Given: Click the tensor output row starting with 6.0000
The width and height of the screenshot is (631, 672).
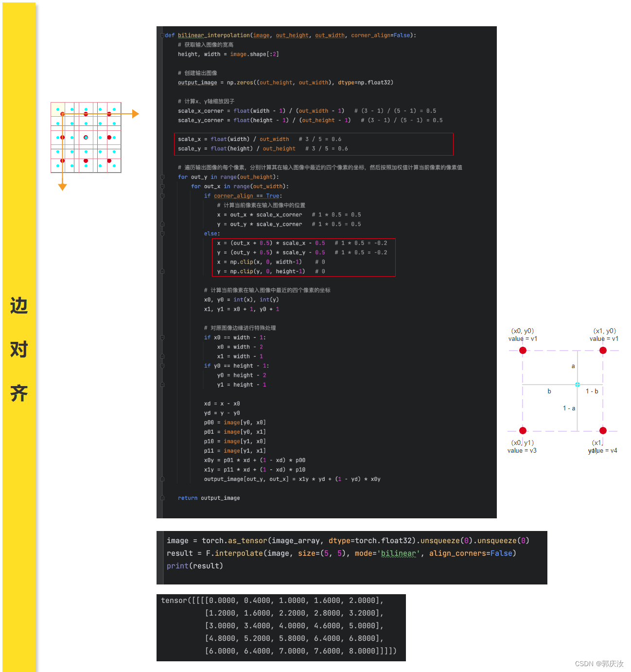Looking at the screenshot, I should click(x=300, y=651).
